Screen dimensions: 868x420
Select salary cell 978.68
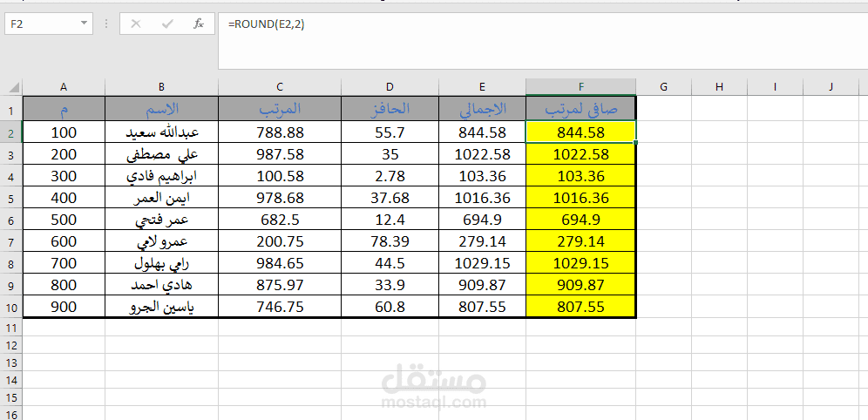pos(280,198)
